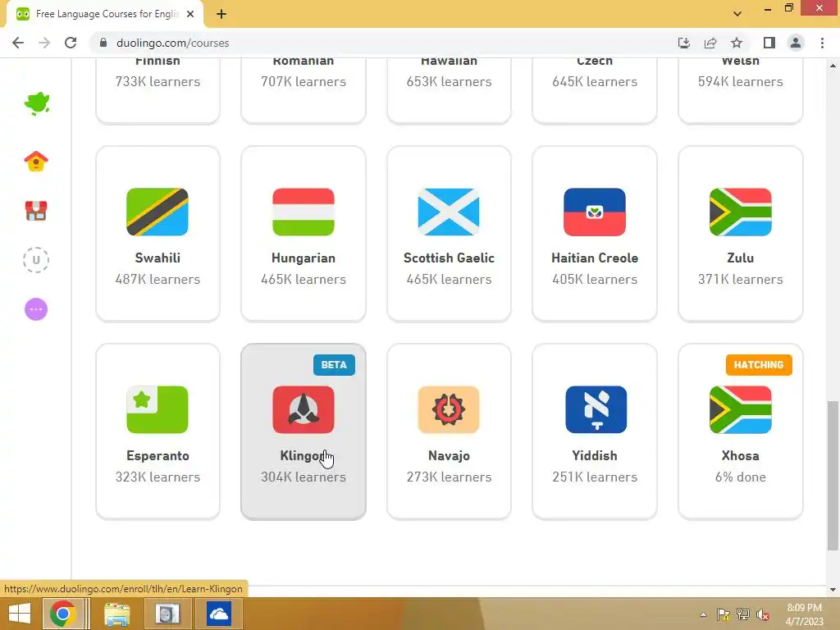Screen dimensions: 840x630
Task: Toggle the browser side panel icon
Action: (769, 43)
